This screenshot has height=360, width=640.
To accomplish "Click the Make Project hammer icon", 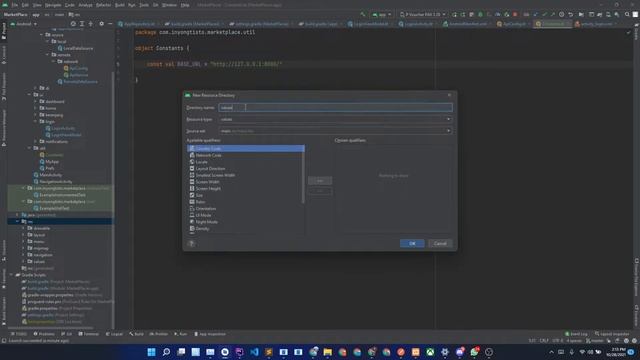I will [x=362, y=14].
